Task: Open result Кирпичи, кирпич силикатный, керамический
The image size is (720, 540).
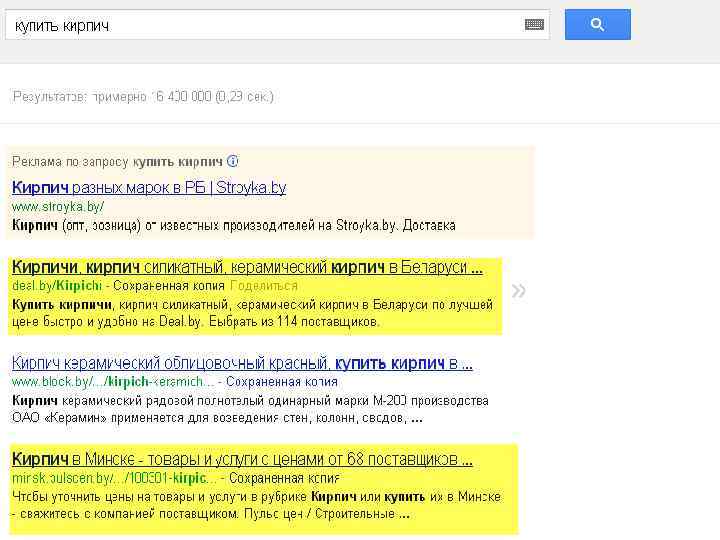Action: (x=247, y=267)
